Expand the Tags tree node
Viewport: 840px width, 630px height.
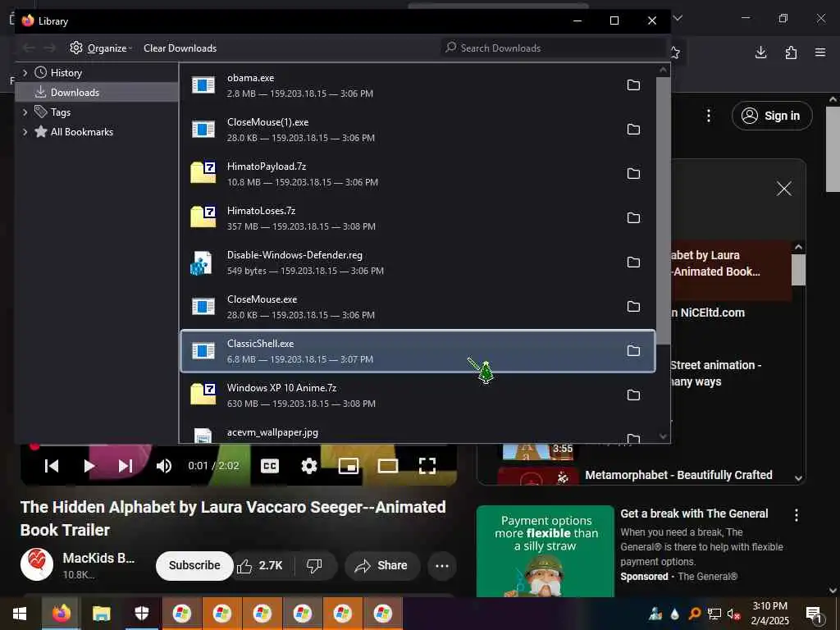pos(25,112)
